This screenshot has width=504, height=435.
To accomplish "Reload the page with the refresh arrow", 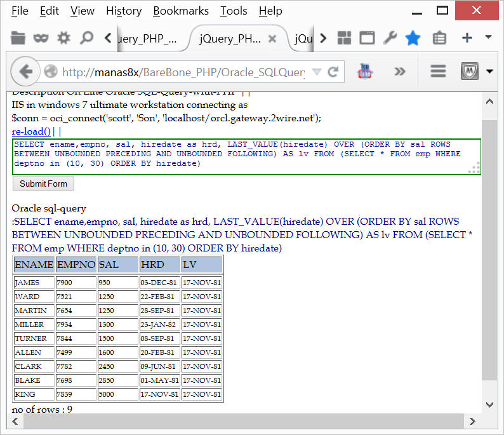I will point(333,72).
